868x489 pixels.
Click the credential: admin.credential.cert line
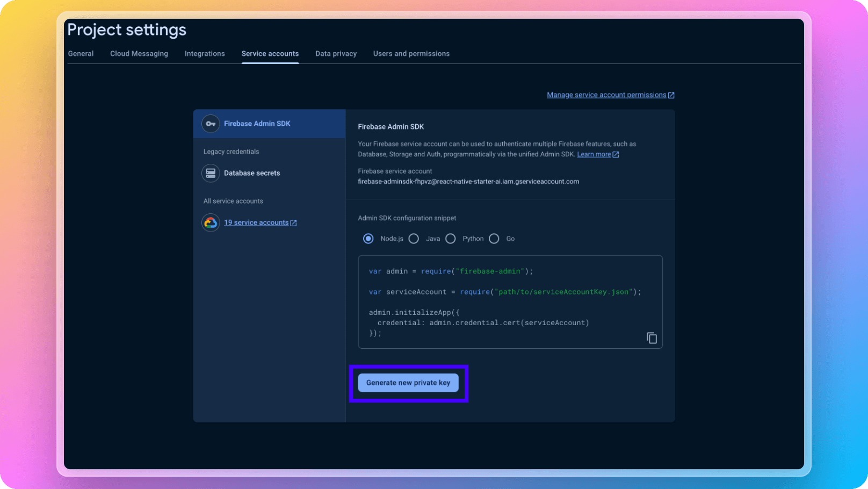(483, 323)
